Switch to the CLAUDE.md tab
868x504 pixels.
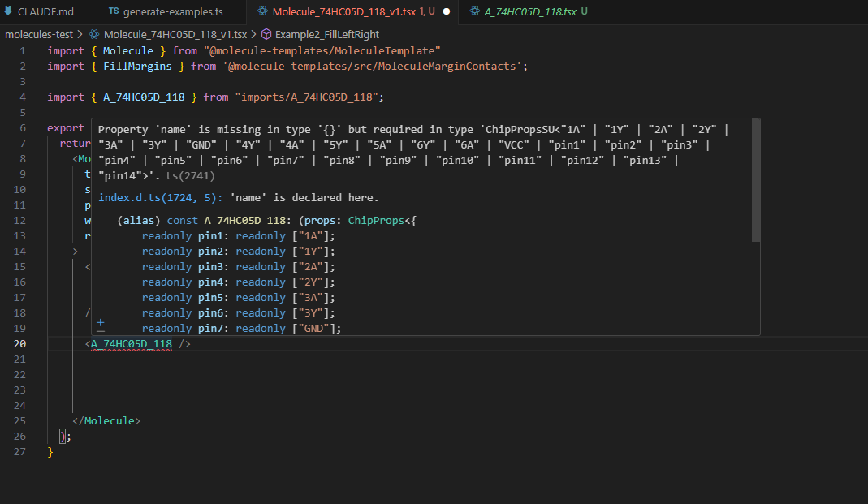(x=44, y=12)
